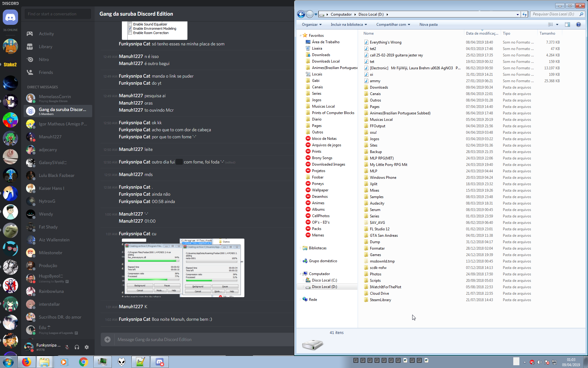Open the Organizar dropdown menu
The width and height of the screenshot is (588, 368).
click(312, 25)
